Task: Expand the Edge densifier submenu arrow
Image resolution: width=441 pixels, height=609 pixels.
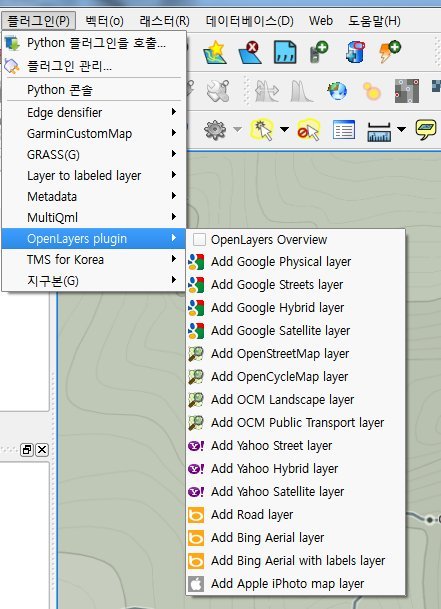Action: (x=174, y=112)
